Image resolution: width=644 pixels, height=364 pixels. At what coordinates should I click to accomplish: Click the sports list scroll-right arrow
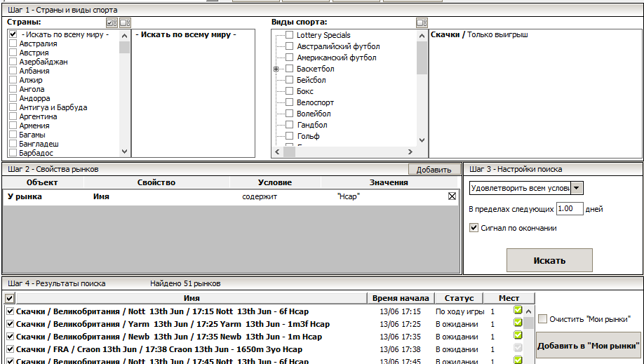[410, 151]
